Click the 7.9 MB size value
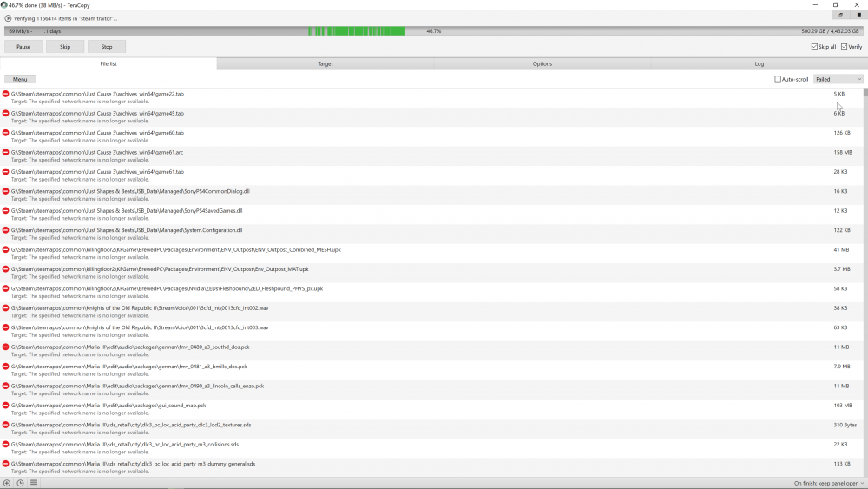The height and width of the screenshot is (489, 868). click(841, 367)
